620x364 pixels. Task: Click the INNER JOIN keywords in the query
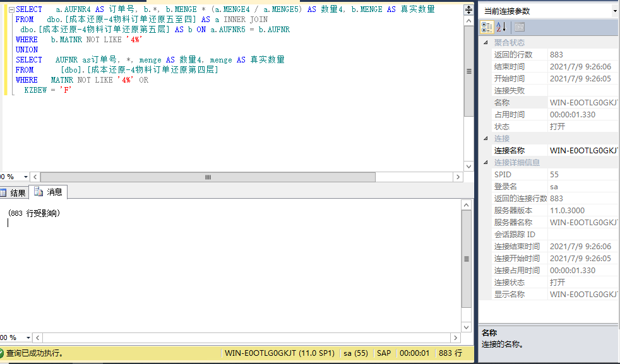pos(246,20)
